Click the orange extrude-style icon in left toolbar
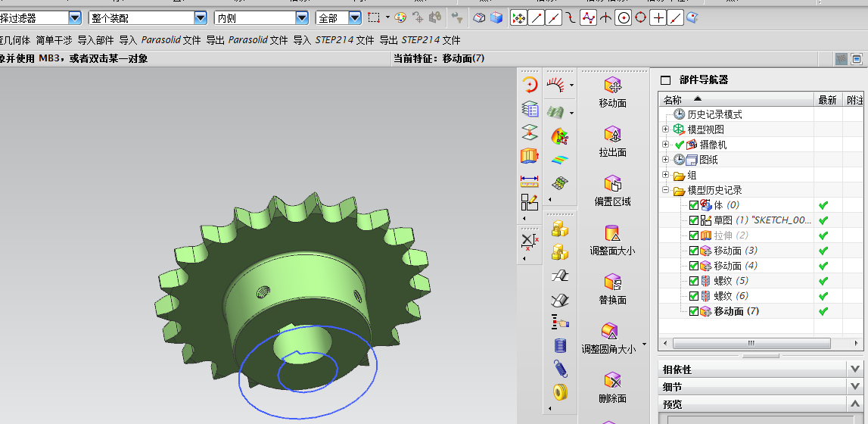The height and width of the screenshot is (424, 868). (x=529, y=156)
